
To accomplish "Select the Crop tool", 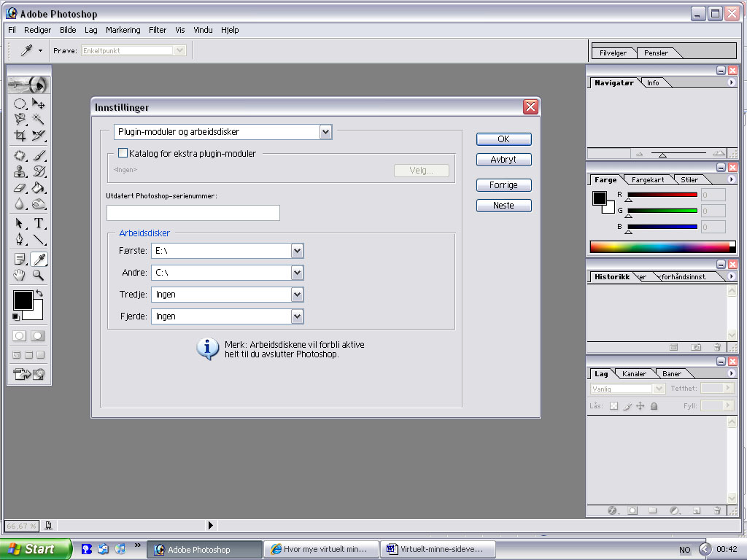I will coord(20,135).
